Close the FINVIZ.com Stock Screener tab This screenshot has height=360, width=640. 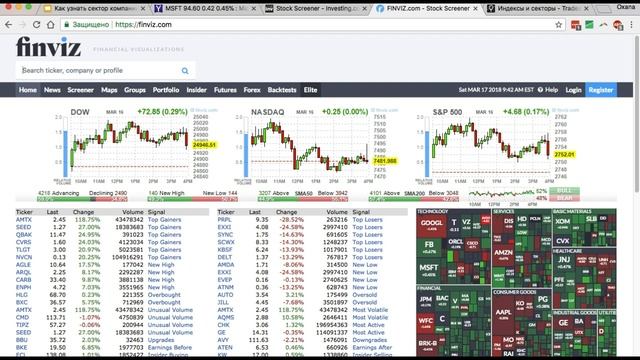(x=476, y=8)
